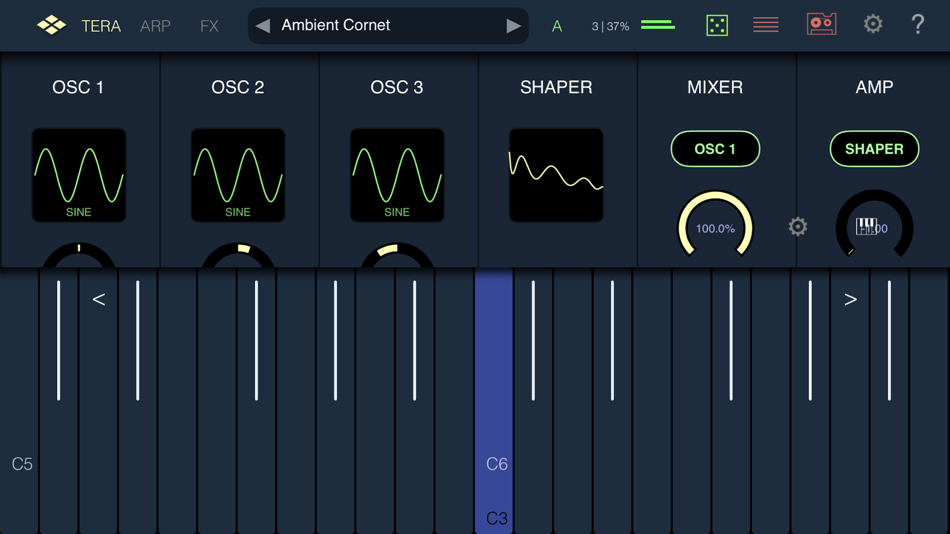
Task: Select the OSC 2 module header
Action: click(x=238, y=87)
